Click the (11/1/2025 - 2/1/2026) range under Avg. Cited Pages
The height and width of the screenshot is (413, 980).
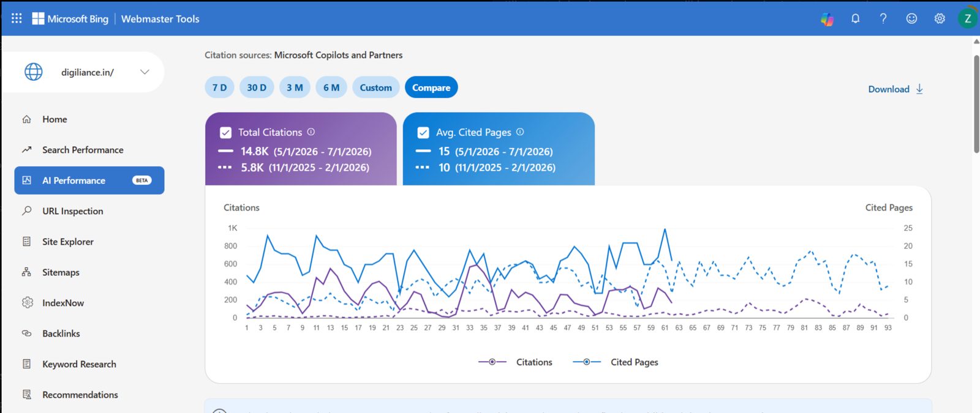tap(505, 168)
